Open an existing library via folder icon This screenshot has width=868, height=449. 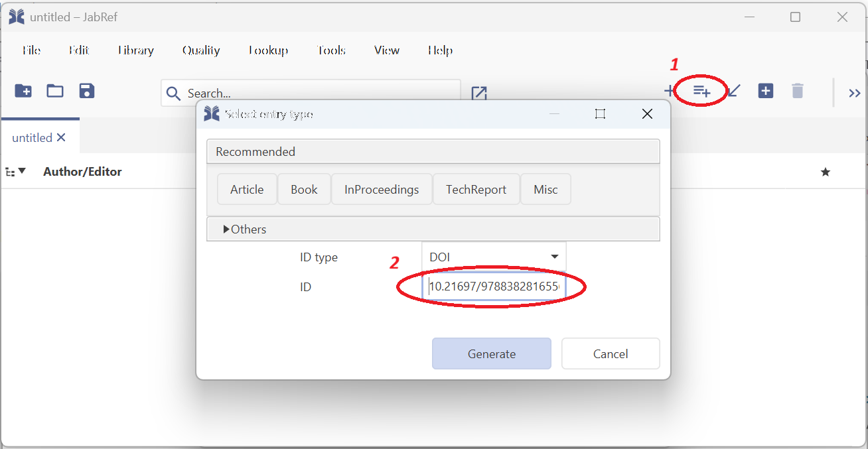coord(55,91)
